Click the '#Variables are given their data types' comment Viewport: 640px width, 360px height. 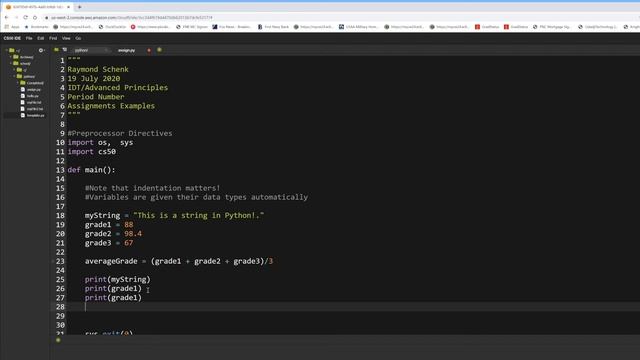click(x=196, y=197)
